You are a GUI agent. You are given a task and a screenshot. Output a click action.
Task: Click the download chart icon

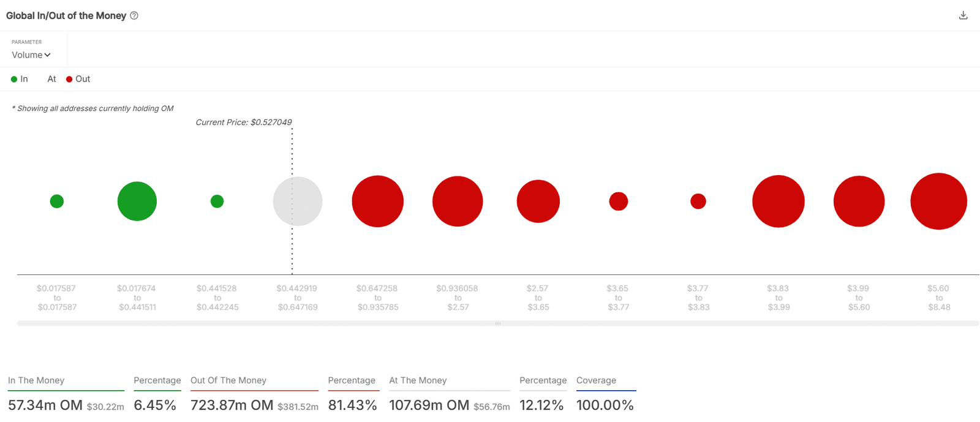[x=963, y=15]
